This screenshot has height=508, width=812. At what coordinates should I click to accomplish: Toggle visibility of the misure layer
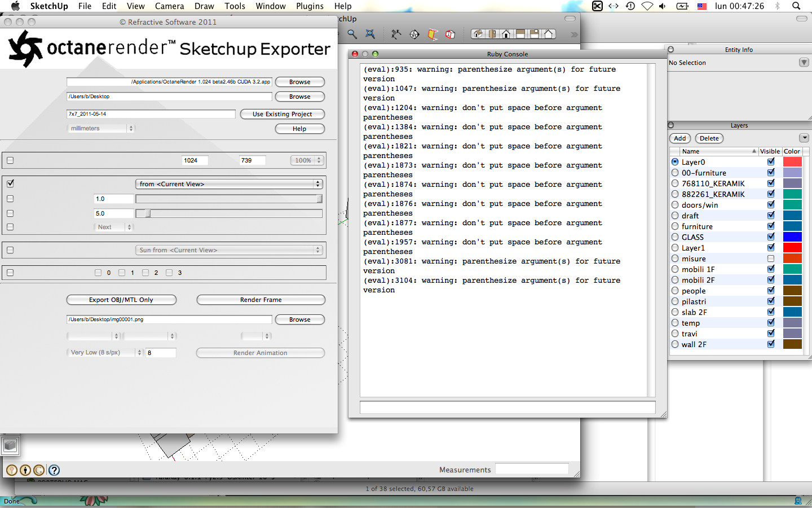771,259
